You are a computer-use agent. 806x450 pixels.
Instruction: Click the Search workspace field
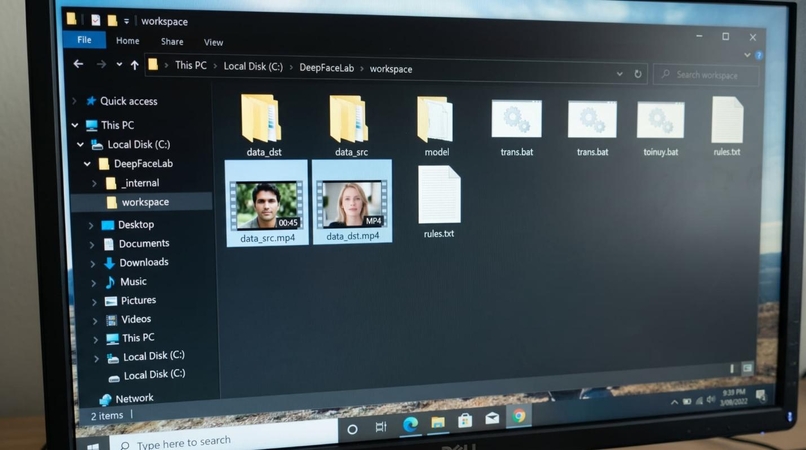click(706, 75)
